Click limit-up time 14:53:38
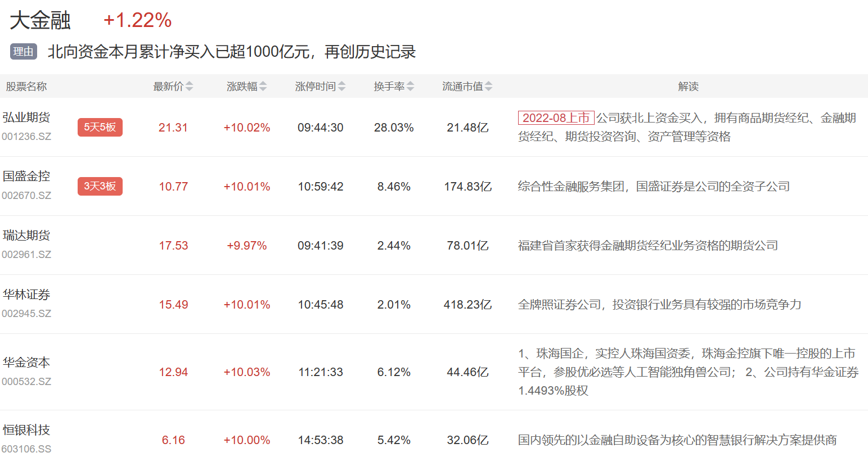 pos(321,440)
